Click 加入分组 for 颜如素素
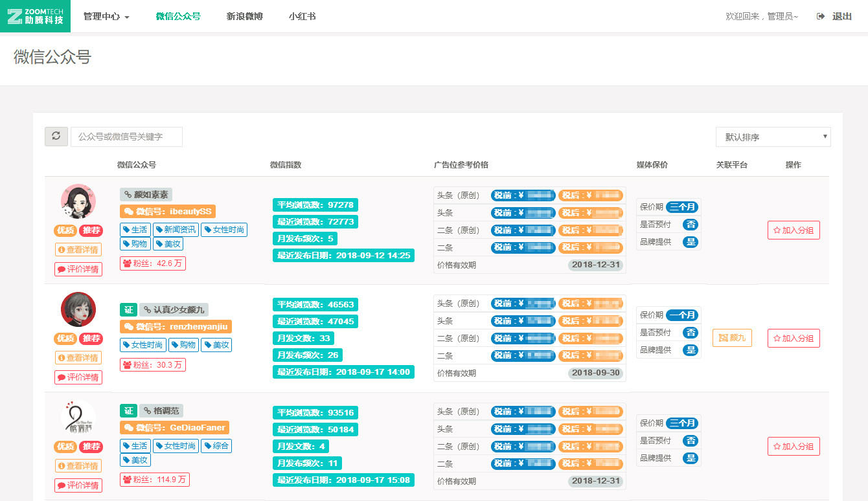Viewport: 868px width, 501px height. point(794,230)
